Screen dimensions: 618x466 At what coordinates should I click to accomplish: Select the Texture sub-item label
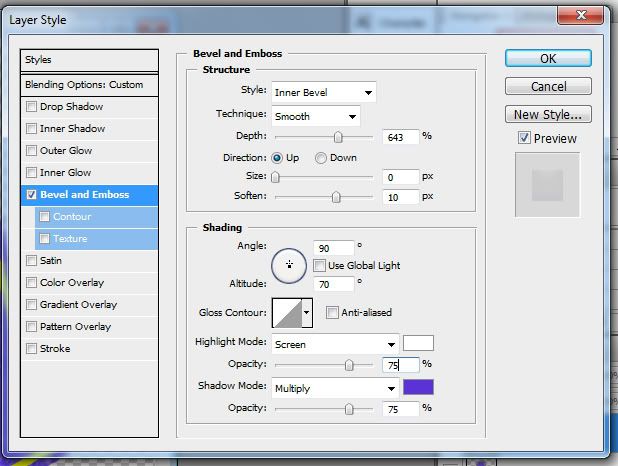(71, 239)
